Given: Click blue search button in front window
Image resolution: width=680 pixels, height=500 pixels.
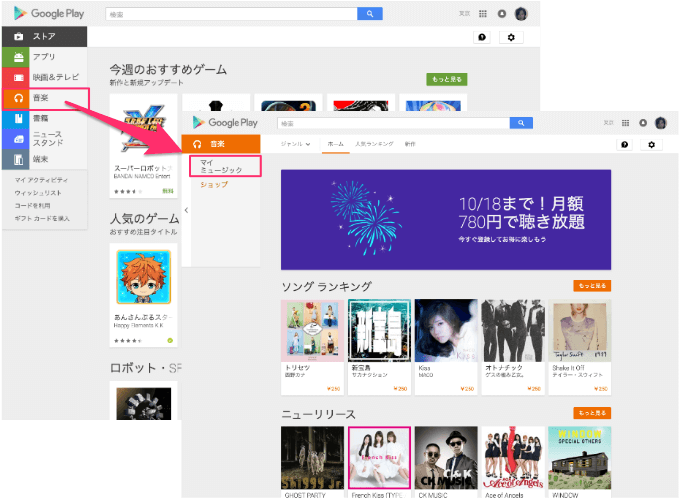Looking at the screenshot, I should pyautogui.click(x=521, y=123).
